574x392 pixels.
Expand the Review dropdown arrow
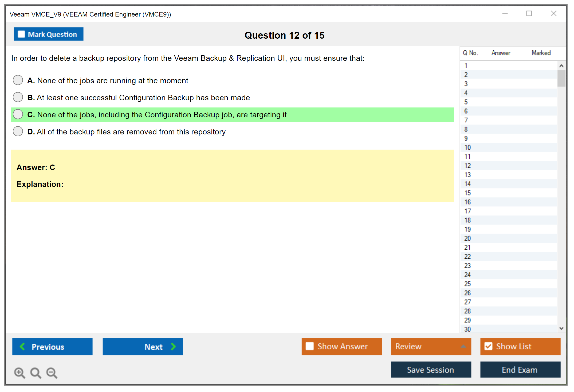(463, 346)
